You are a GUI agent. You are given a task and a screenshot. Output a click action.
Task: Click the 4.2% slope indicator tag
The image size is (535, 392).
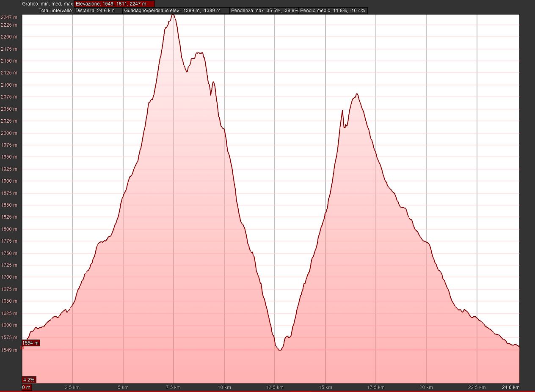[x=29, y=379]
